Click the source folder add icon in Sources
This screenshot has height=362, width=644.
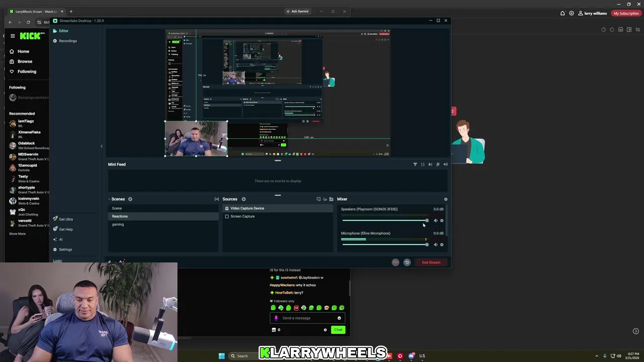(331, 199)
